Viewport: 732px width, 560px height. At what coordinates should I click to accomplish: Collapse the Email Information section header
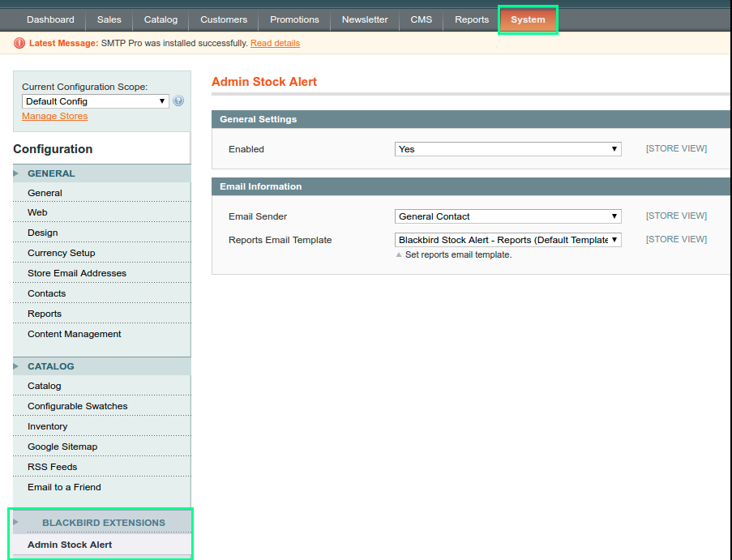pyautogui.click(x=472, y=186)
